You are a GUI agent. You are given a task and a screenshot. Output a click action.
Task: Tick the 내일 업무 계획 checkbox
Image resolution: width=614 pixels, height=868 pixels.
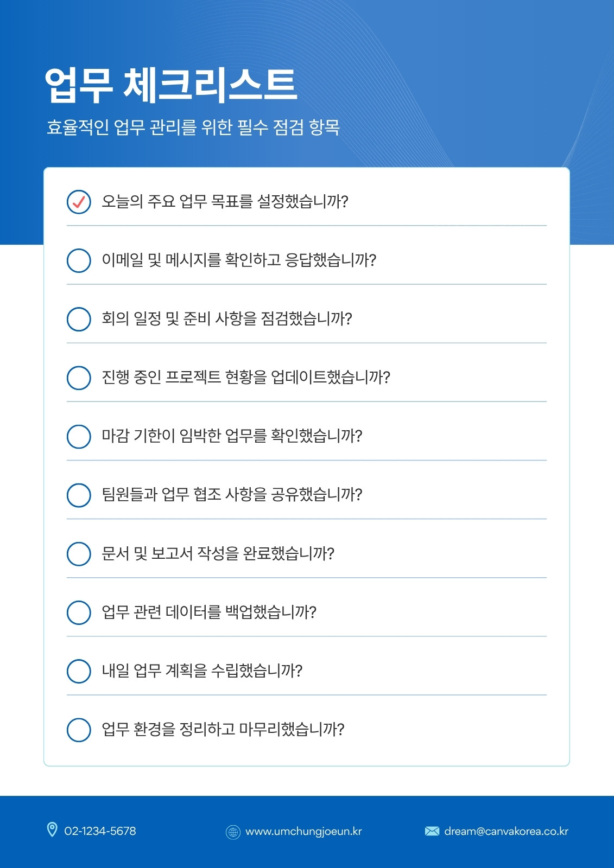coord(79,671)
